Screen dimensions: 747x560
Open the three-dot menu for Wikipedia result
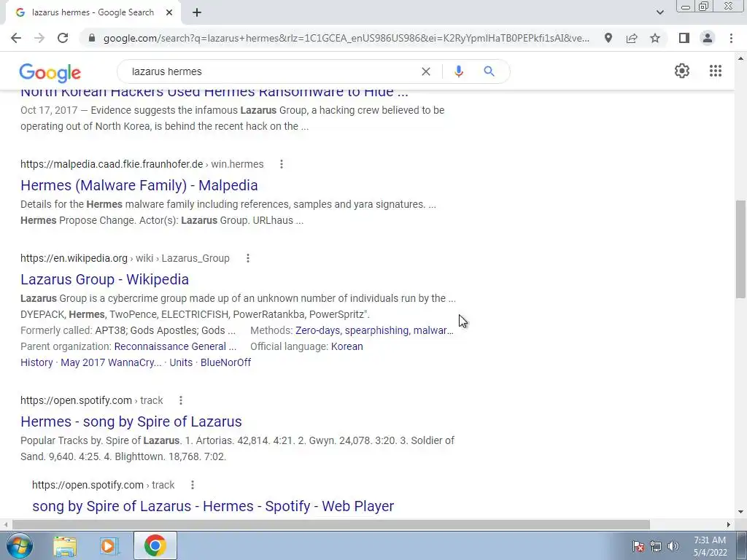(248, 258)
